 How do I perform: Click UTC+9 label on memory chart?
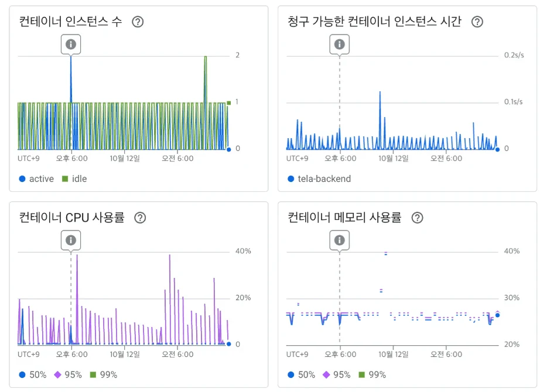(297, 354)
